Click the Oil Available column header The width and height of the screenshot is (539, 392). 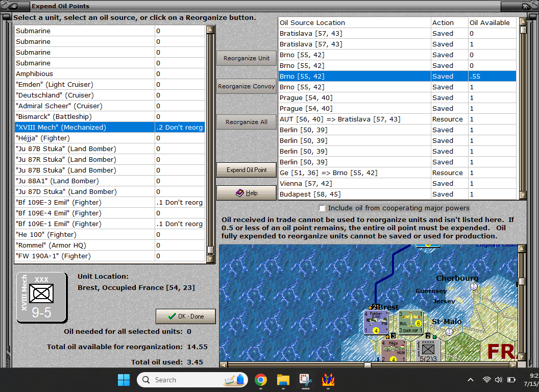[492, 22]
